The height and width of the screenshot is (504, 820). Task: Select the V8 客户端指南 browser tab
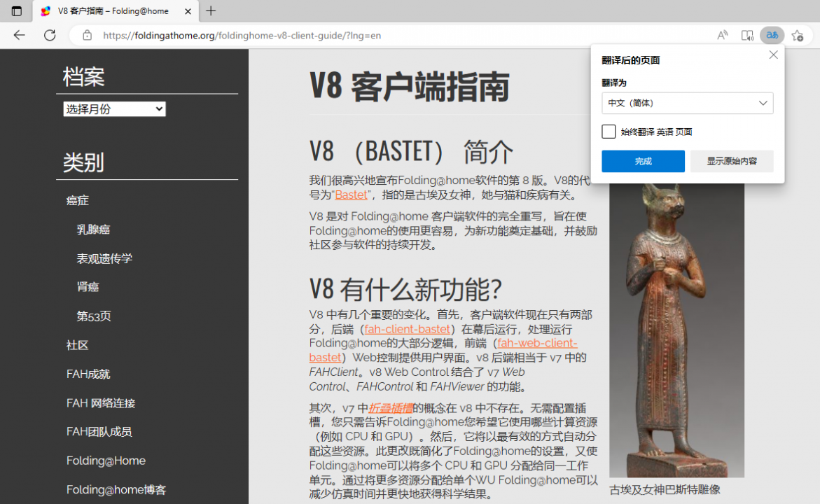tap(116, 11)
